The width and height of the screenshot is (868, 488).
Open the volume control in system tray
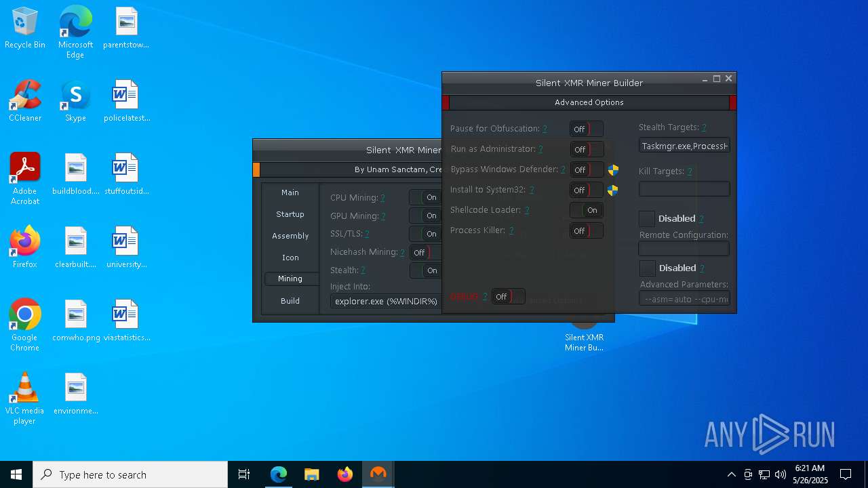click(780, 474)
